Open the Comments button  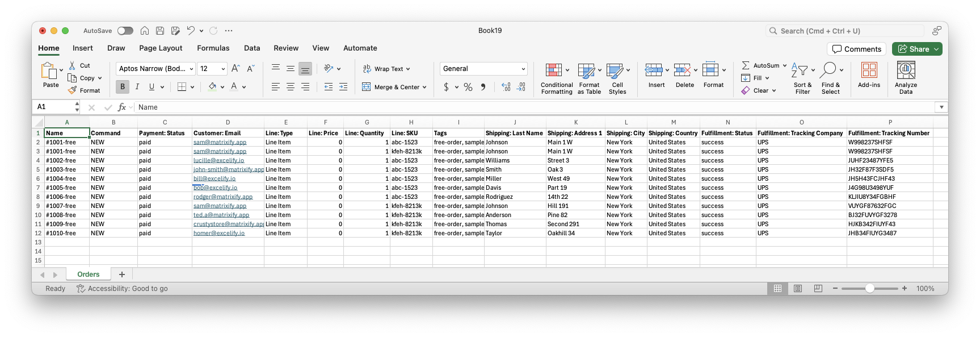point(857,49)
